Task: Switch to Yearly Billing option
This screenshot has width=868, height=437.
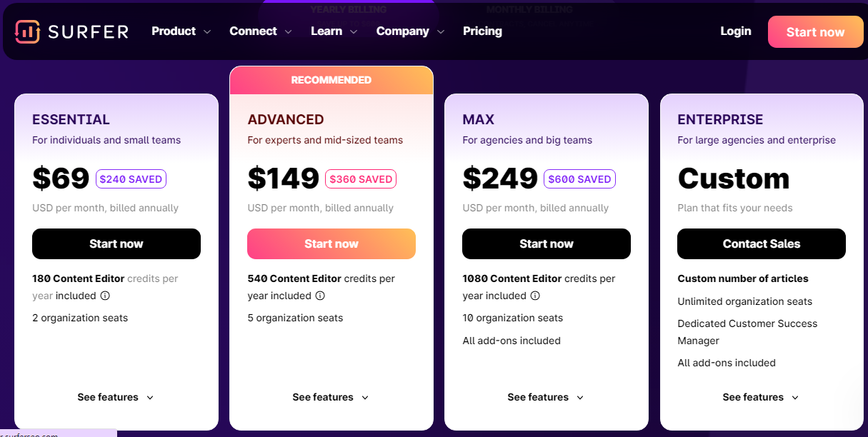Action: (x=348, y=10)
